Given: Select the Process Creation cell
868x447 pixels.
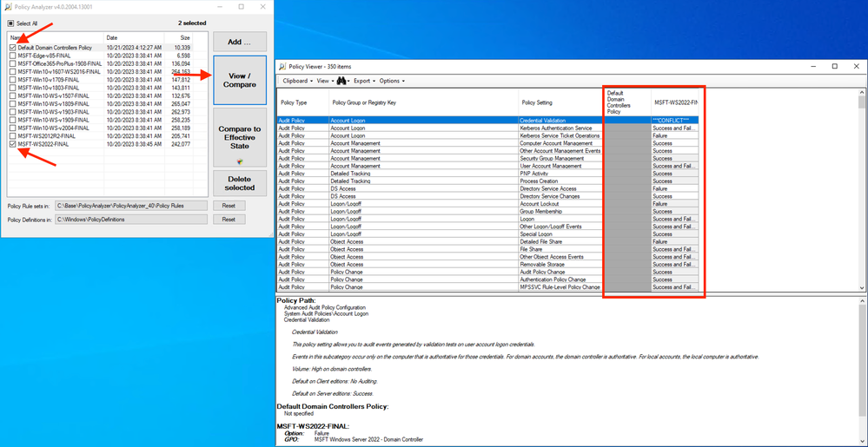Looking at the screenshot, I should tap(561, 181).
